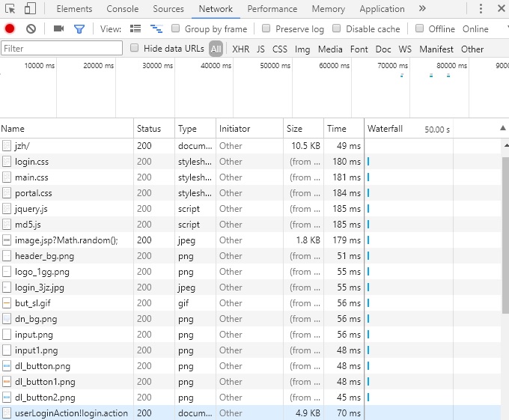Click the Filter text input field
Image resolution: width=509 pixels, height=420 pixels.
tap(61, 49)
